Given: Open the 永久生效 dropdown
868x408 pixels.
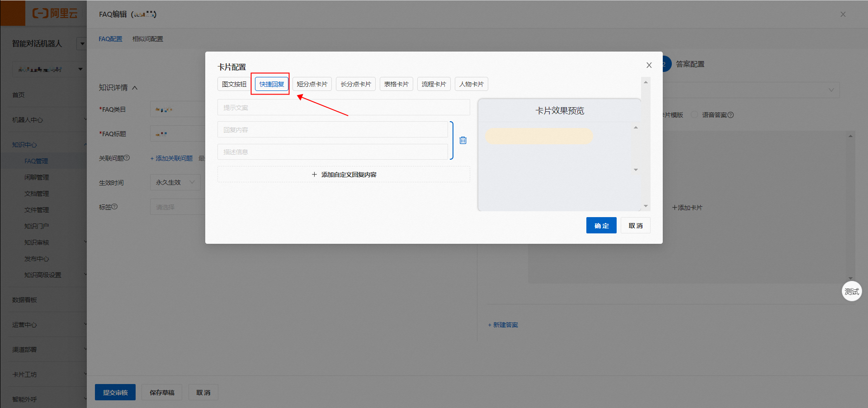Looking at the screenshot, I should (x=175, y=182).
